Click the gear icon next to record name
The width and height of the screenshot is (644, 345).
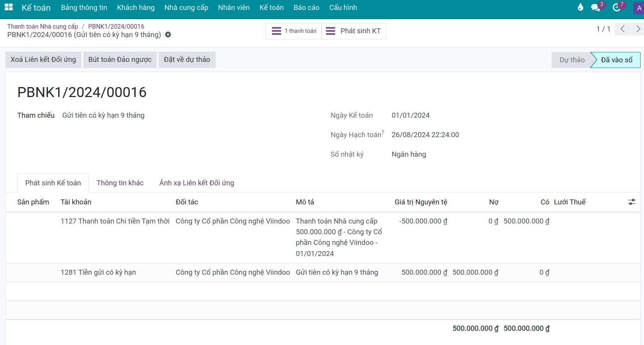[x=168, y=35]
